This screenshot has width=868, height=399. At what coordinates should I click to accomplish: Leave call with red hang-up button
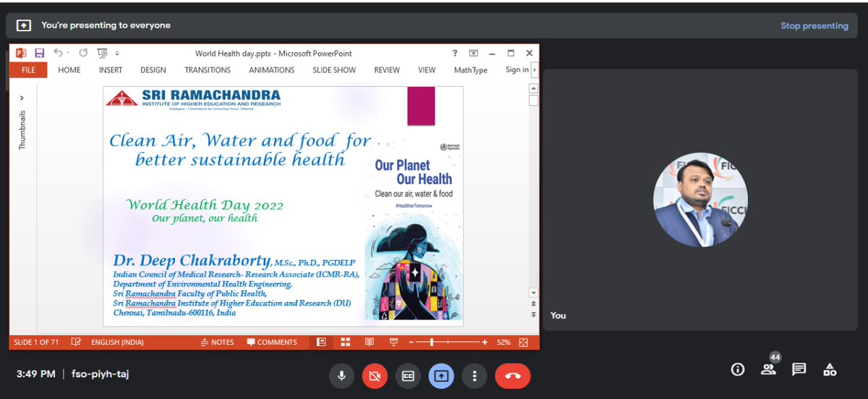click(513, 375)
